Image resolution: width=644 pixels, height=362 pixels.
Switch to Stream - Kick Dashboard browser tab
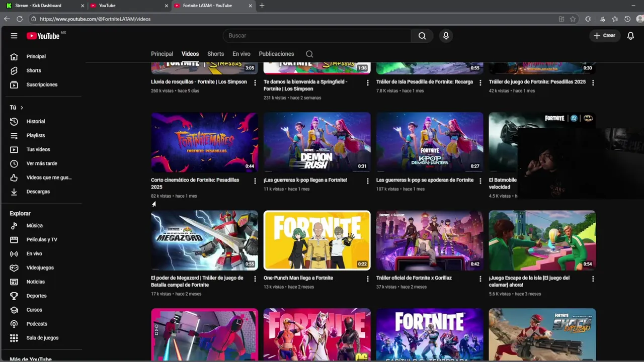tap(44, 6)
